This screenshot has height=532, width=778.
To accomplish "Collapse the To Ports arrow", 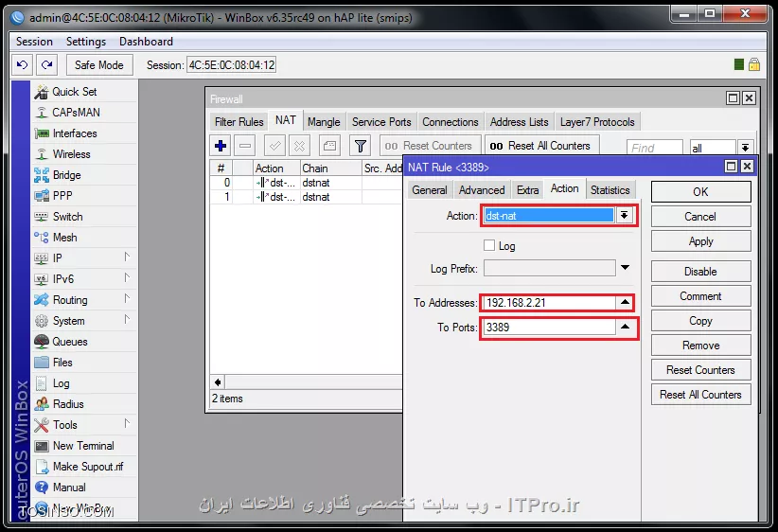I will pos(626,327).
